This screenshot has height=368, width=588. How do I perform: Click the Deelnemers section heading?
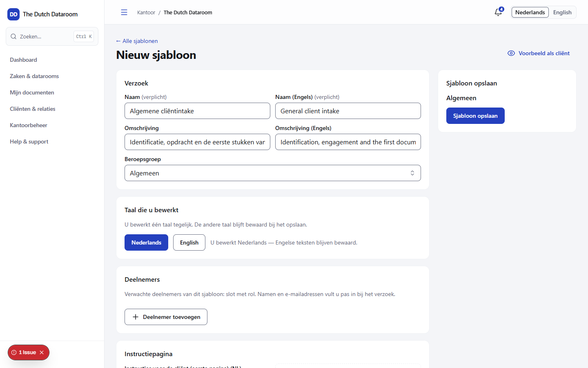tap(142, 279)
